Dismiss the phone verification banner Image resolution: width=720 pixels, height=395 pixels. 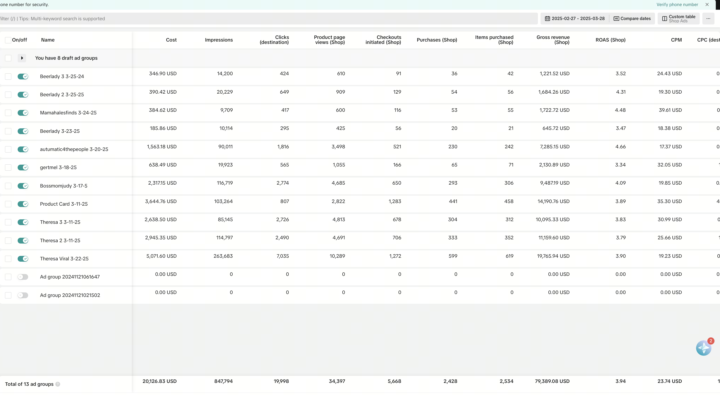pyautogui.click(x=707, y=5)
